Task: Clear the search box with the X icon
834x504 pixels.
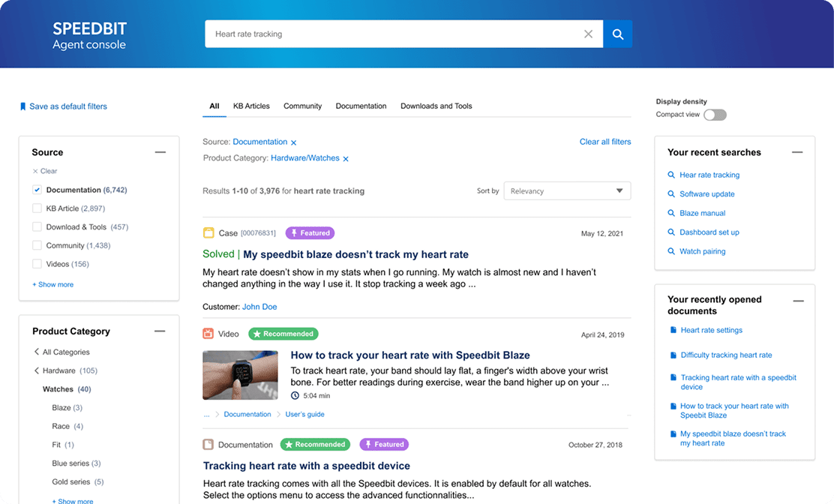Action: (588, 34)
